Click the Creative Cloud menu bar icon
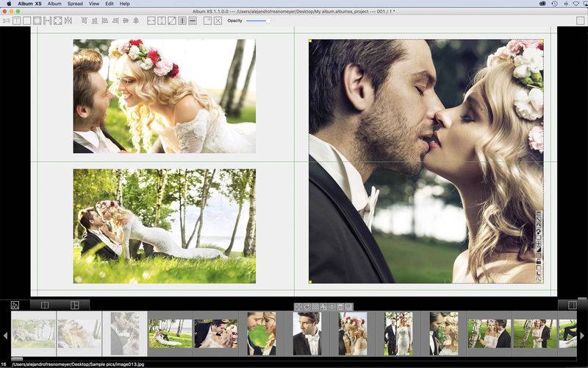588x368 pixels. coord(542,4)
